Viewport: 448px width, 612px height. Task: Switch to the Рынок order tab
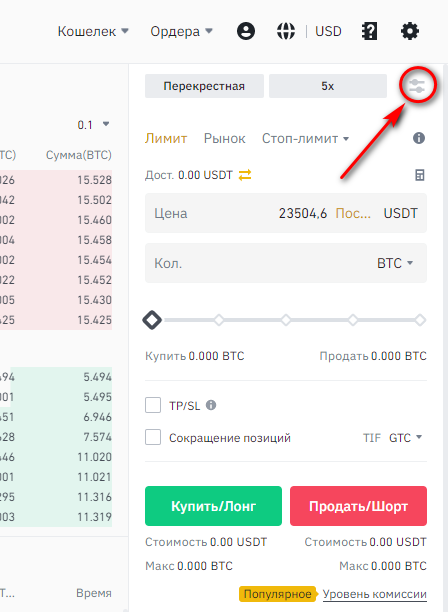coord(224,139)
